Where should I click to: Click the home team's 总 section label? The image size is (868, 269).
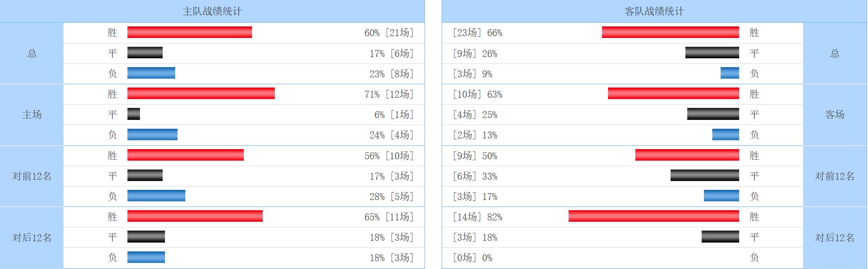[x=32, y=53]
